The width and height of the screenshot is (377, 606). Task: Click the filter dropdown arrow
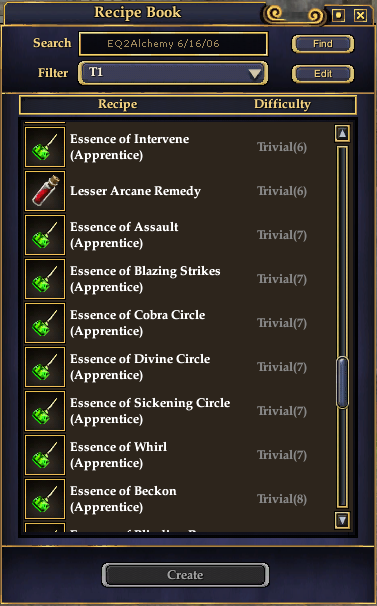click(254, 73)
